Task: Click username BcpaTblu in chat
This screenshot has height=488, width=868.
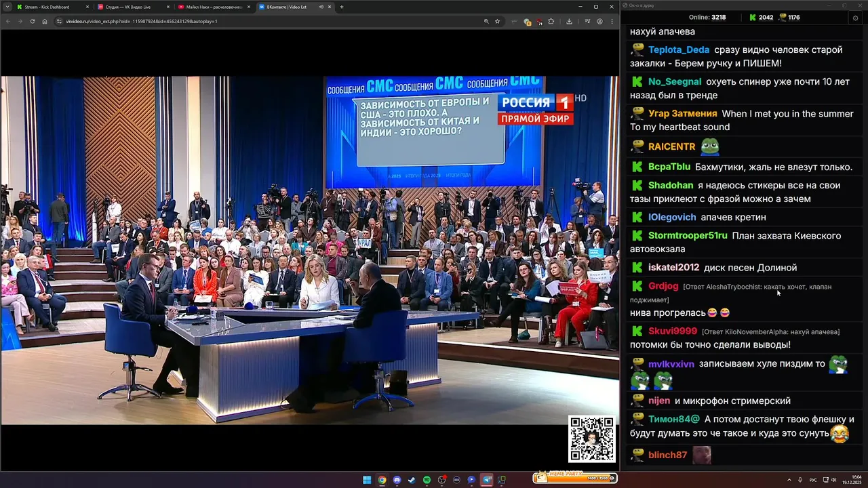Action: 669,167
